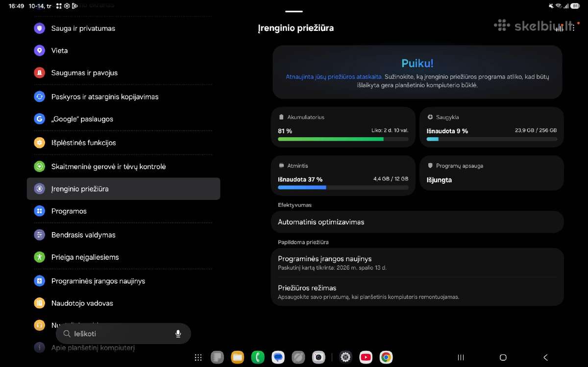Tap the red Saugumas ir pavojus alert icon
588x367 pixels.
coord(40,73)
